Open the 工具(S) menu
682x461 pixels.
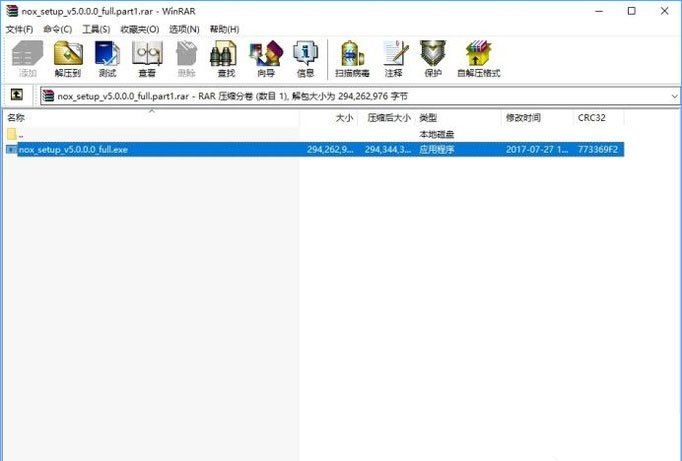[x=96, y=29]
